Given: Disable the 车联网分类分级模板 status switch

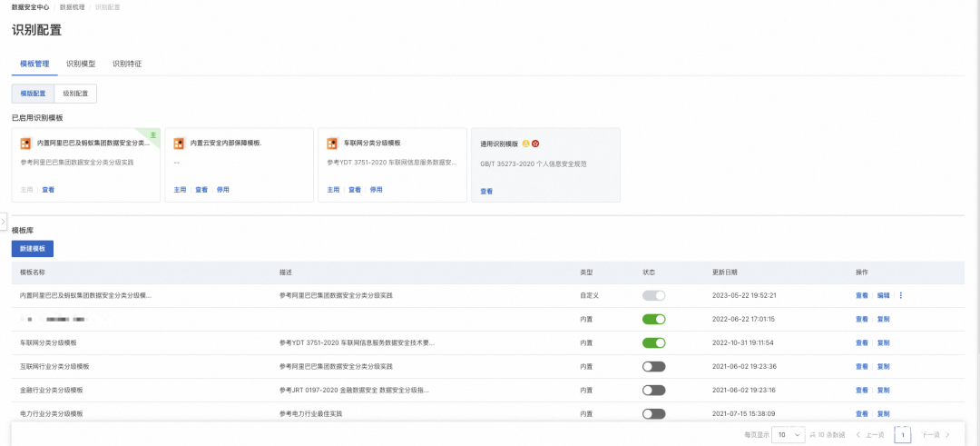Looking at the screenshot, I should (653, 342).
